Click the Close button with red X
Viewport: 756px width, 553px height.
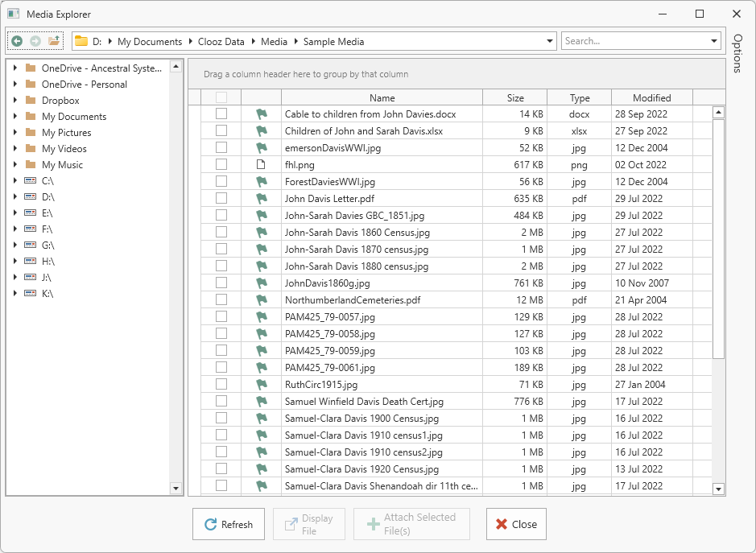pyautogui.click(x=516, y=524)
